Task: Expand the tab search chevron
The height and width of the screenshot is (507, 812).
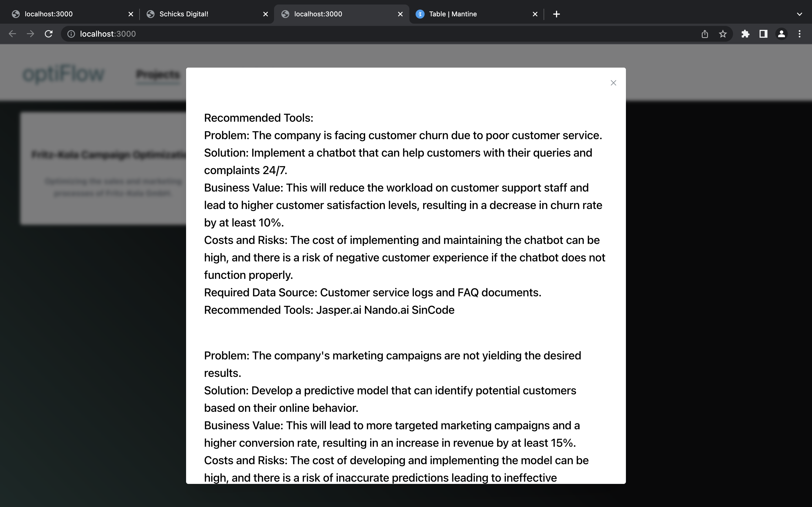Action: click(799, 14)
